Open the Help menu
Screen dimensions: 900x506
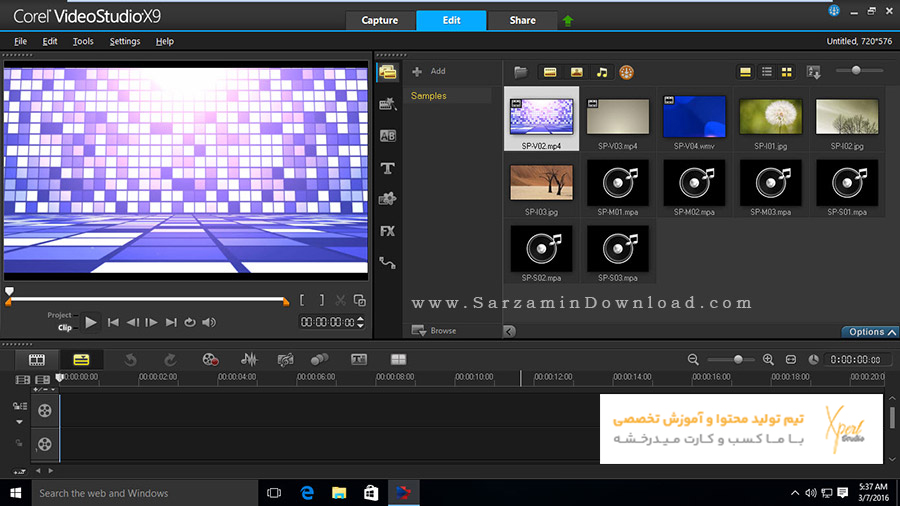click(x=164, y=41)
